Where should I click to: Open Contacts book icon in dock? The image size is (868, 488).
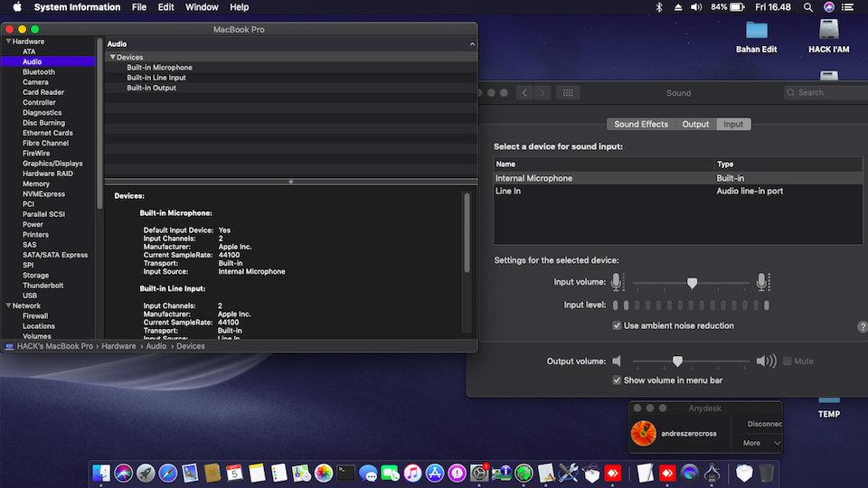[212, 473]
